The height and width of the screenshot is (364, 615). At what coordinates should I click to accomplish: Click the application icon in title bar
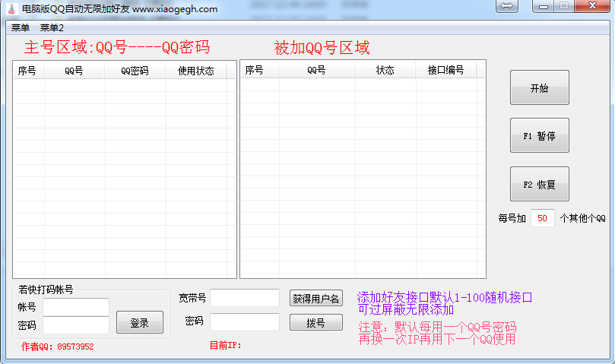coord(12,8)
